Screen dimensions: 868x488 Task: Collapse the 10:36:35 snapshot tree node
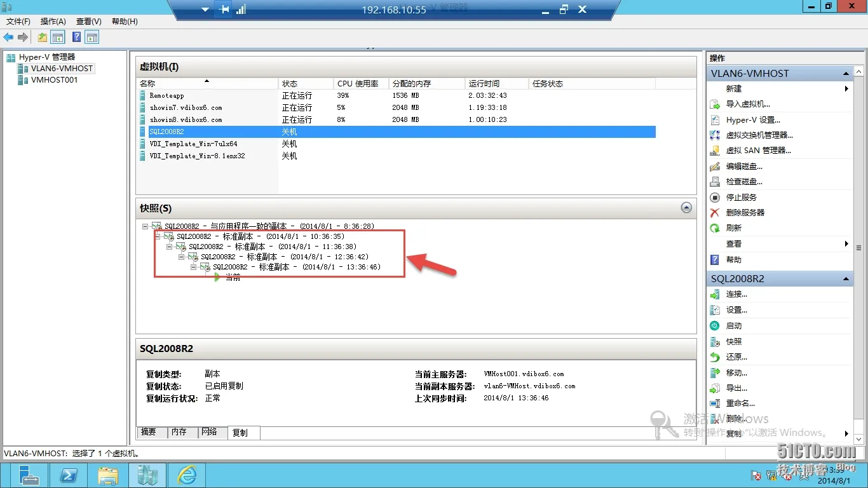158,236
